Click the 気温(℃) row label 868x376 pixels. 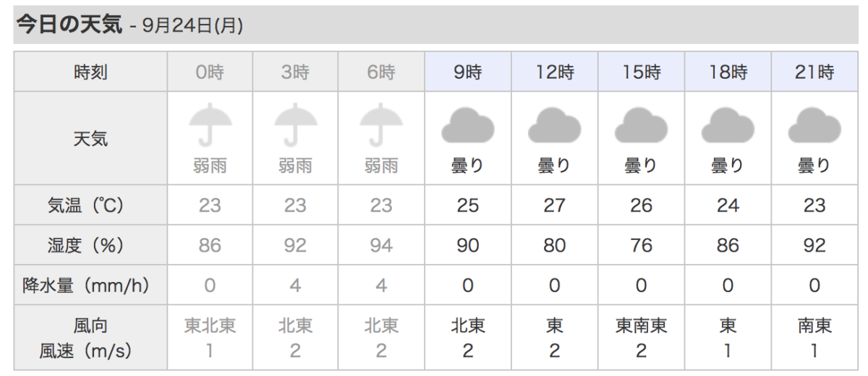[90, 205]
